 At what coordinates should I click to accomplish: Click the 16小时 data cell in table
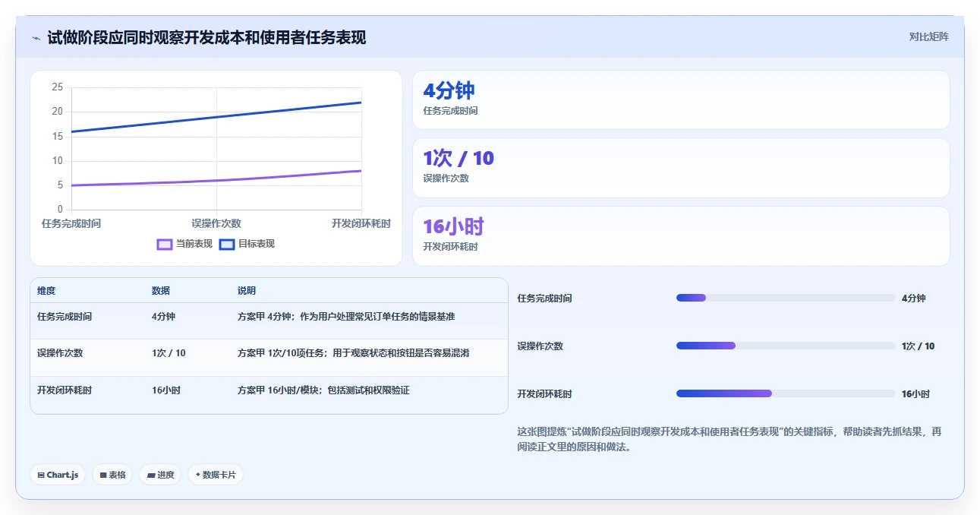point(166,390)
